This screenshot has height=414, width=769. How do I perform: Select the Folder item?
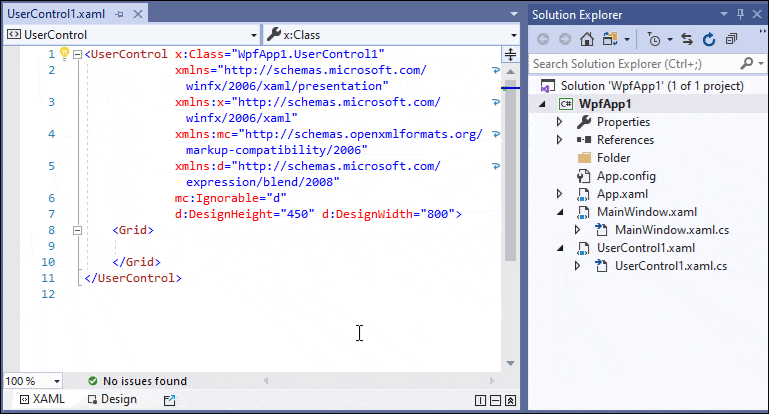point(614,158)
